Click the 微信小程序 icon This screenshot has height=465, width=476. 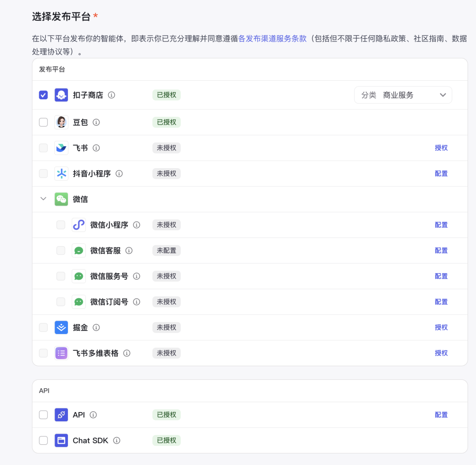78,225
